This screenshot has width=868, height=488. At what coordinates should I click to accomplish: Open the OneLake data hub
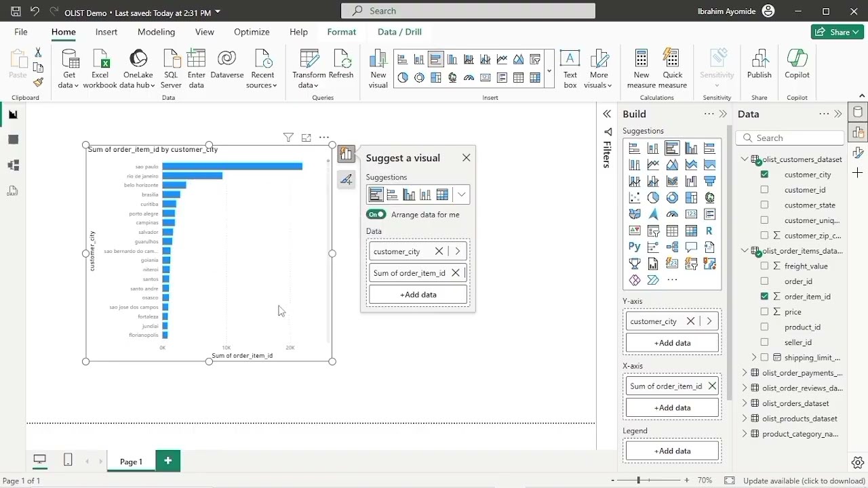pyautogui.click(x=138, y=69)
